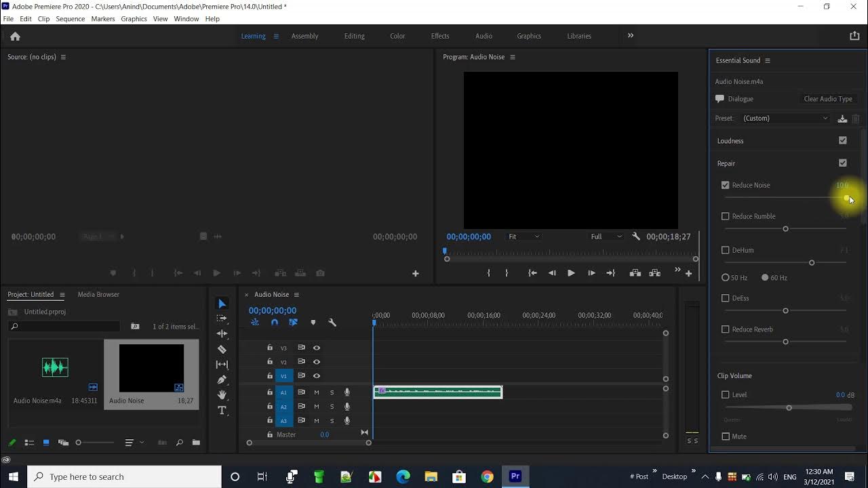Toggle timeline Snap magnet icon
Screen dimensions: 868x488
[274, 323]
